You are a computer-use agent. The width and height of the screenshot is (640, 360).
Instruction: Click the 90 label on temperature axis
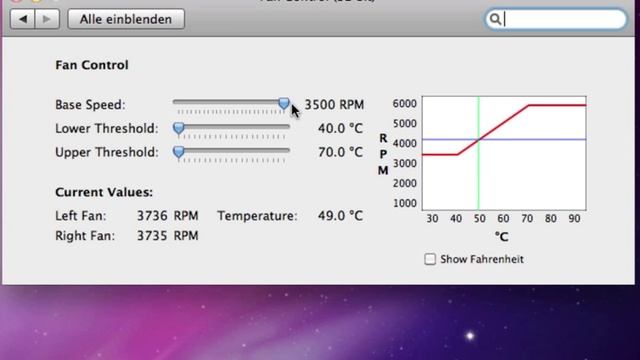coord(574,219)
